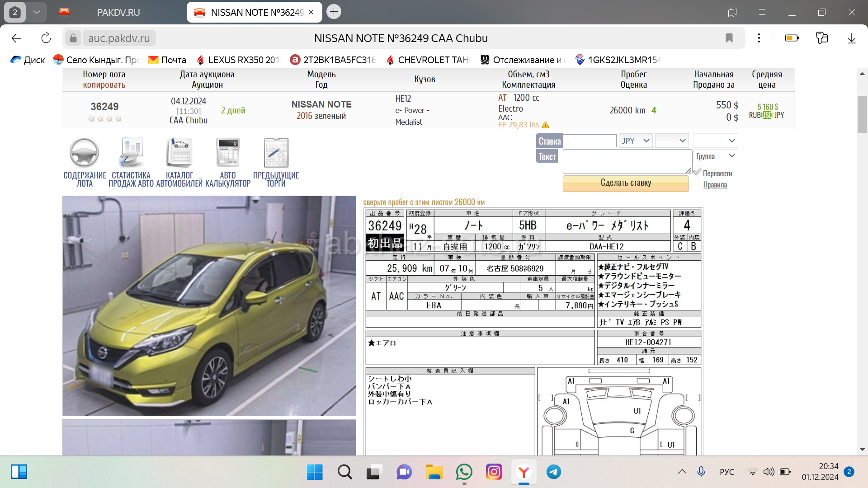Viewport: 868px width, 488px height.
Task: Open Instagram from the taskbar
Action: (x=494, y=472)
